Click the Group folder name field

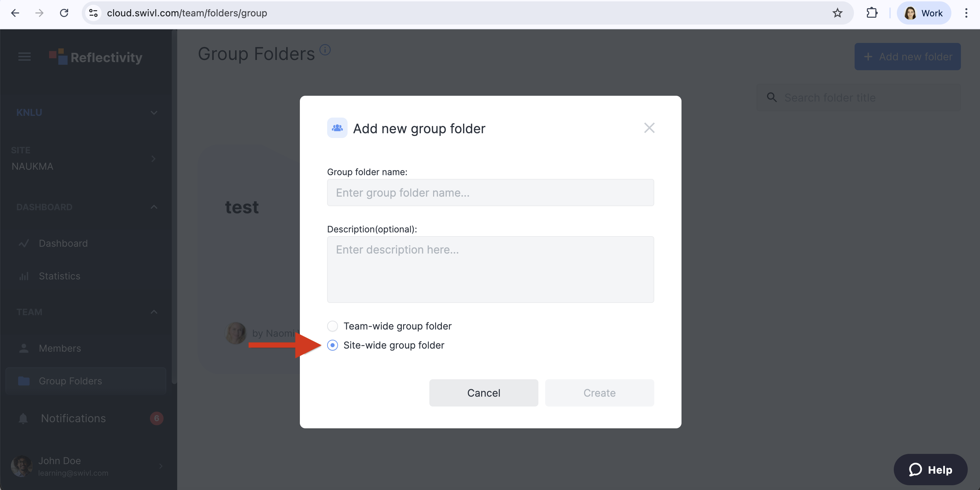[x=490, y=193]
